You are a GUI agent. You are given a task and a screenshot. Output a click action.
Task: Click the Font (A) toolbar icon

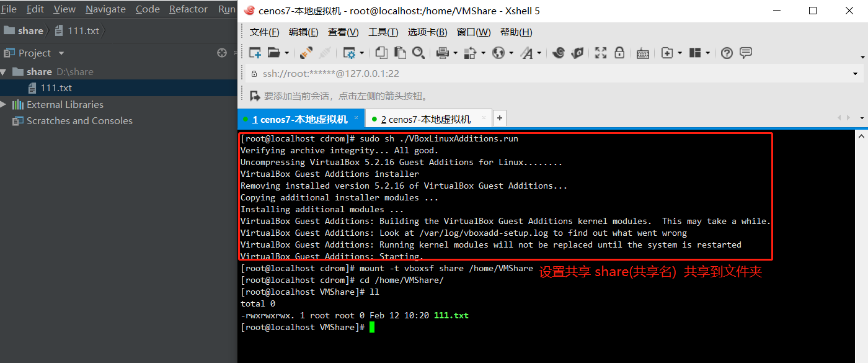pos(527,53)
